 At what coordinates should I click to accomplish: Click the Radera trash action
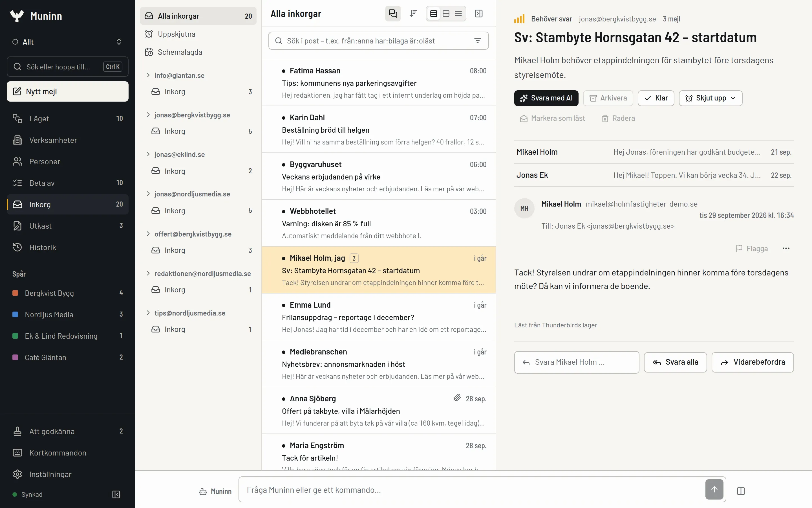coord(618,118)
